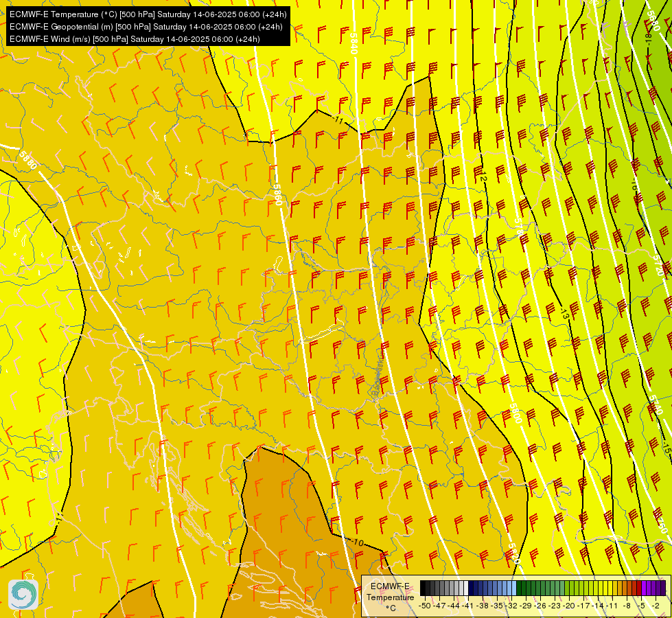Image resolution: width=672 pixels, height=618 pixels.
Task: Click the -38 value on the legend scale
Action: (483, 606)
